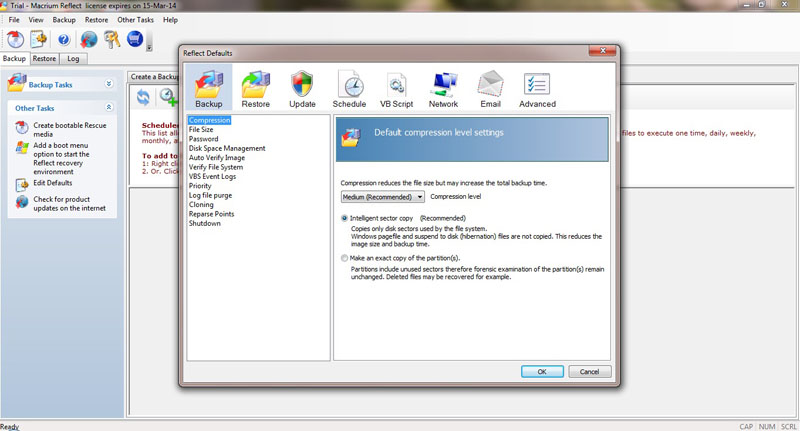The width and height of the screenshot is (800, 431).
Task: Select Priority in settings list
Action: (200, 186)
